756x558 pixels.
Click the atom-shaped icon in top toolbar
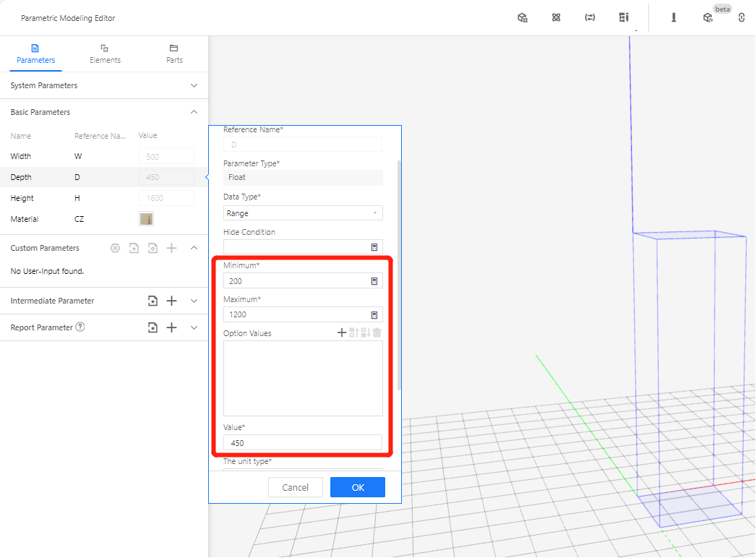pos(556,18)
